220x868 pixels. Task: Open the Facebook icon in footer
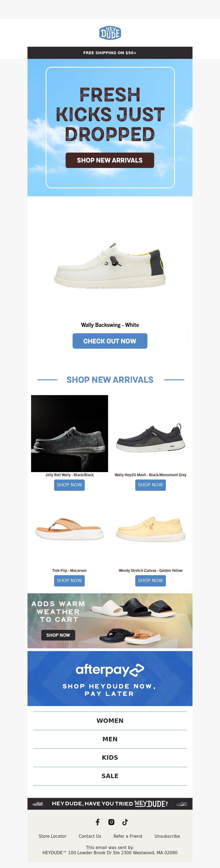(98, 822)
